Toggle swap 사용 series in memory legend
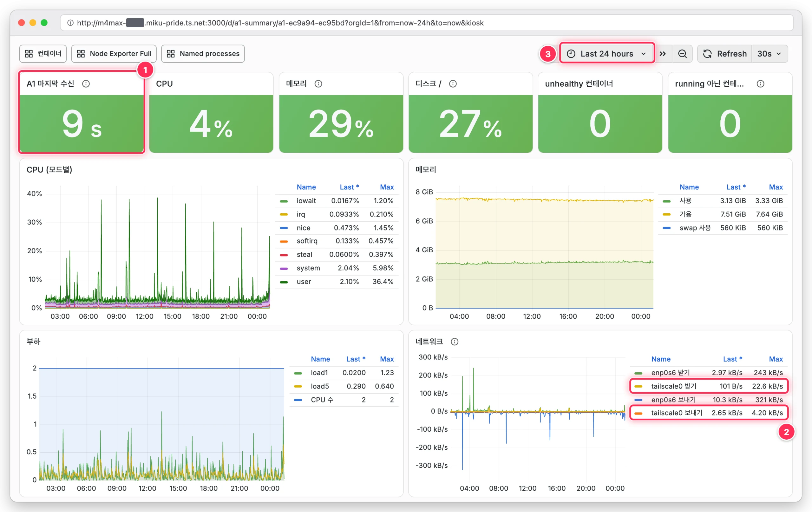 click(695, 228)
